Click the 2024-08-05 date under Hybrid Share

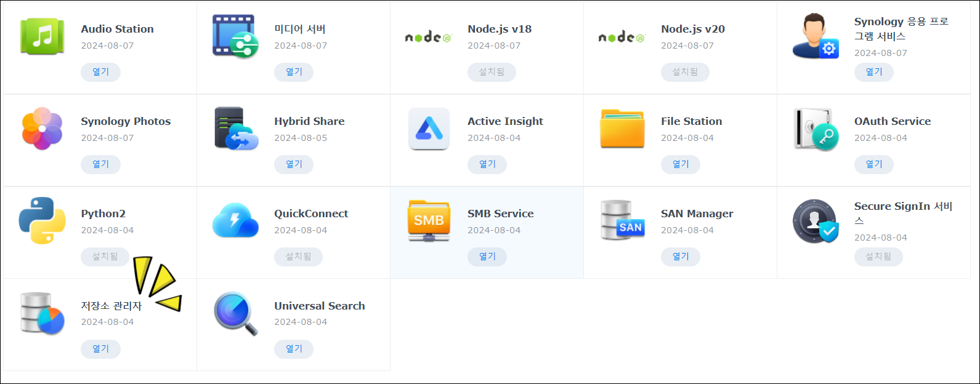point(301,138)
